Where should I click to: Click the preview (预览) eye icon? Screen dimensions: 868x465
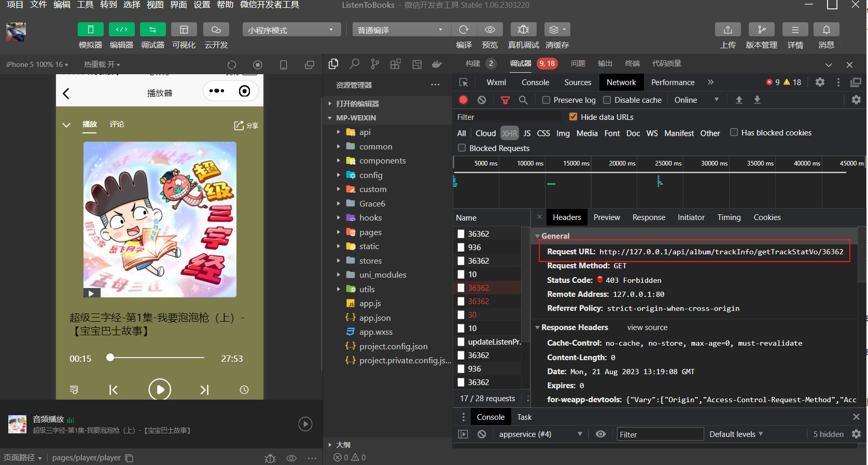(x=490, y=30)
